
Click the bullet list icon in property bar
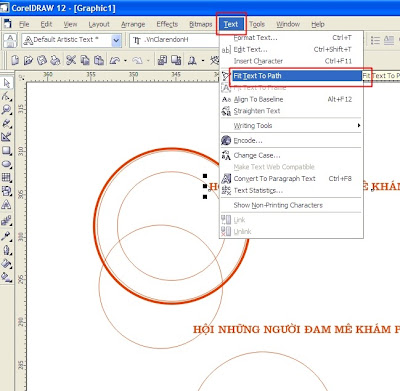[x=375, y=40]
